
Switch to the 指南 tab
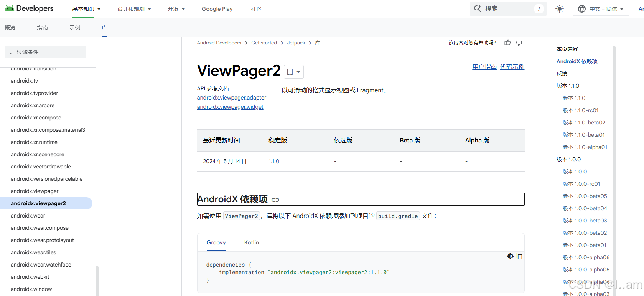click(x=42, y=28)
